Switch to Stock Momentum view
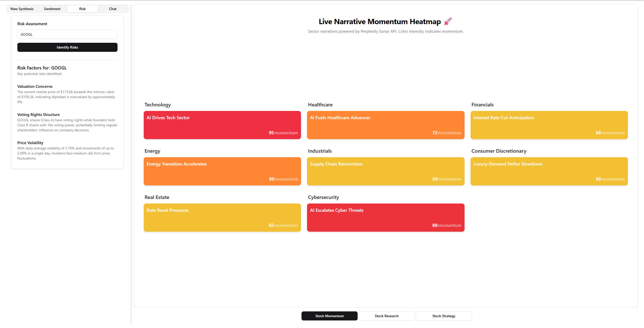 tap(329, 316)
